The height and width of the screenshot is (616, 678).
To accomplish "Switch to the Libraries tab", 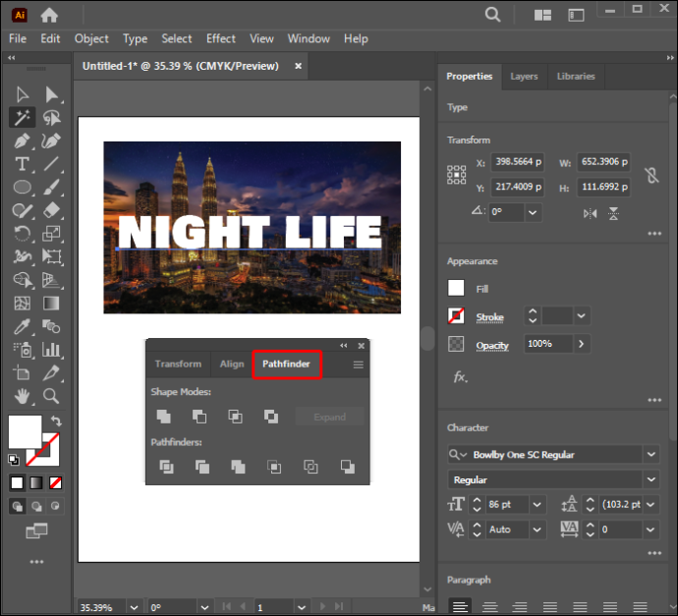I will click(576, 77).
